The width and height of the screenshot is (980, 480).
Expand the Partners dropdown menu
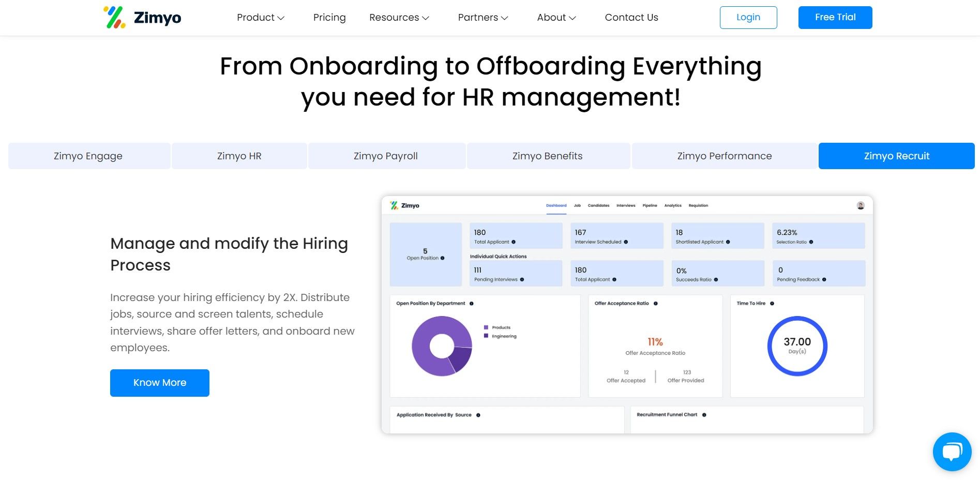tap(483, 18)
